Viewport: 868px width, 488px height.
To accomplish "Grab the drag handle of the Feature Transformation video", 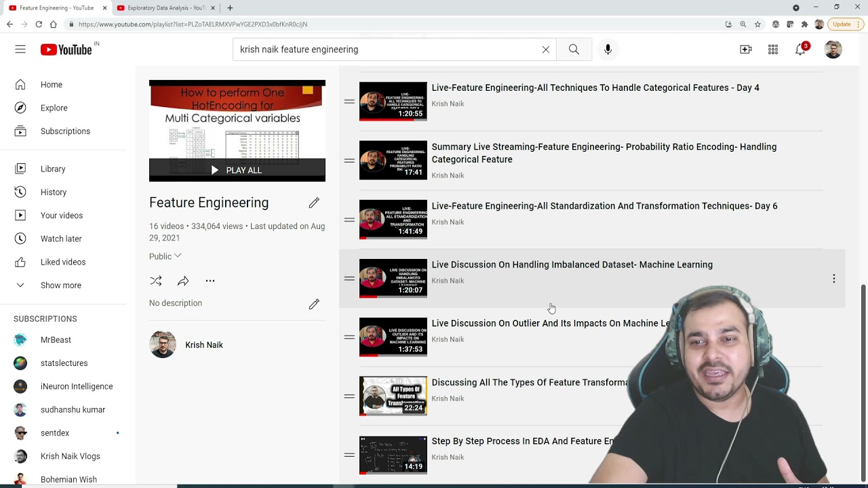I will point(349,396).
